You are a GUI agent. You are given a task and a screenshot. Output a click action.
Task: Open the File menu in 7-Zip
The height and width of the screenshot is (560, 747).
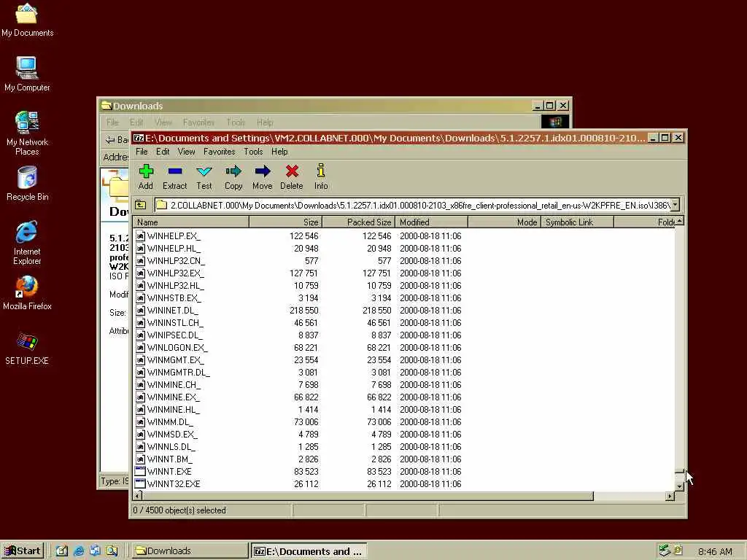tap(142, 152)
